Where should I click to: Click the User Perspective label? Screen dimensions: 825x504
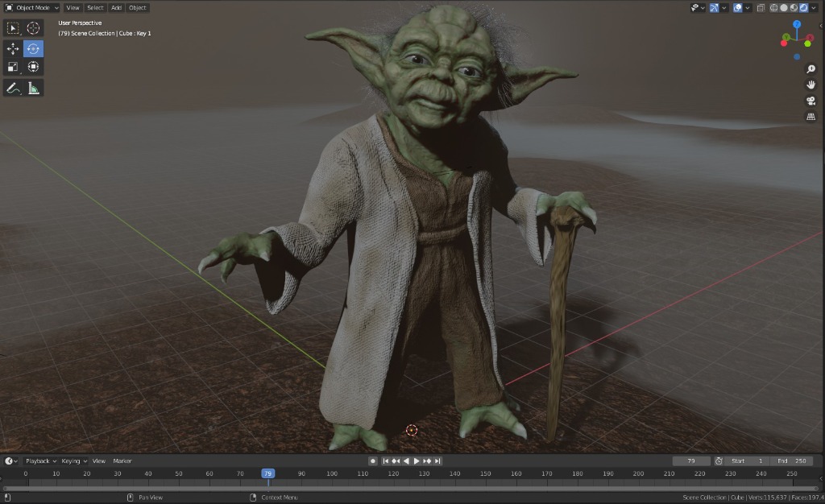pos(80,23)
